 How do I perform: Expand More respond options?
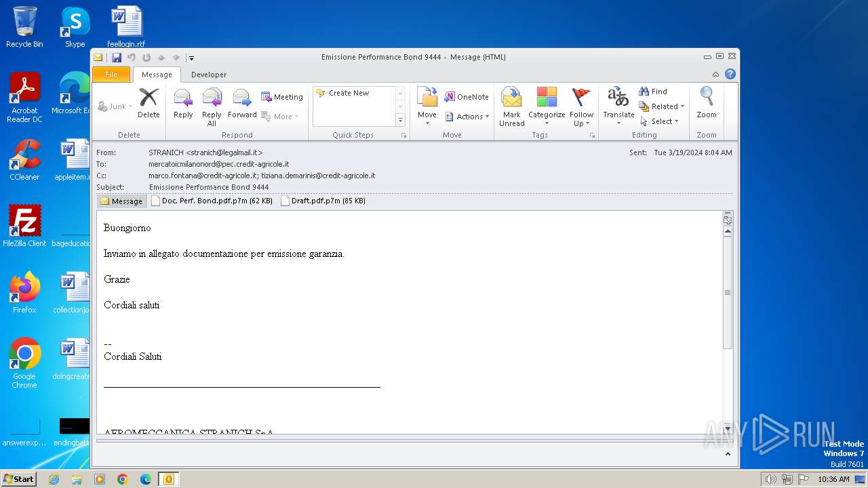pos(280,117)
